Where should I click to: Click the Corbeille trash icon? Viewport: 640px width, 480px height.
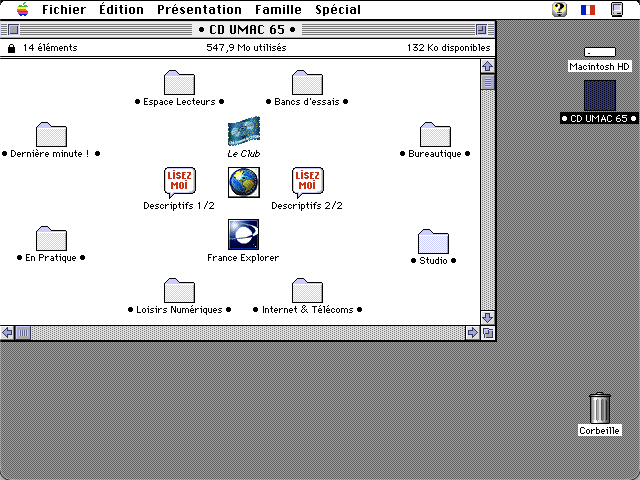600,408
